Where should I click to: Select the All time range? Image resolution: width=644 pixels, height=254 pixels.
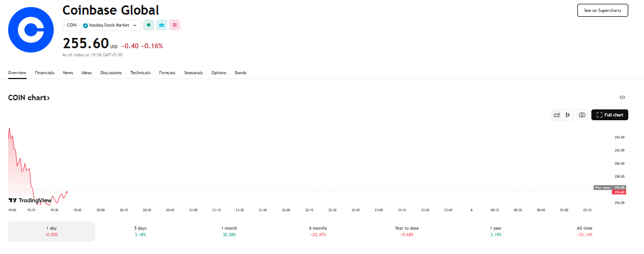click(584, 231)
